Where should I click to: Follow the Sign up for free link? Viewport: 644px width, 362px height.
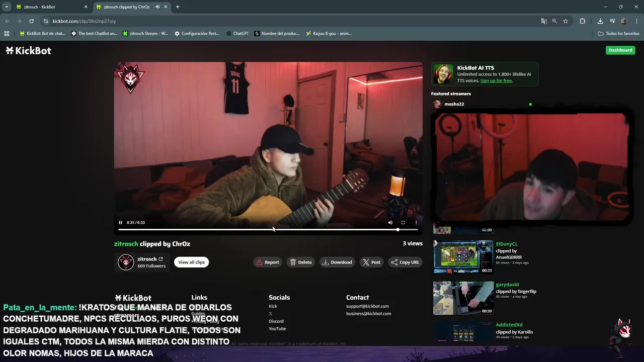tap(496, 80)
